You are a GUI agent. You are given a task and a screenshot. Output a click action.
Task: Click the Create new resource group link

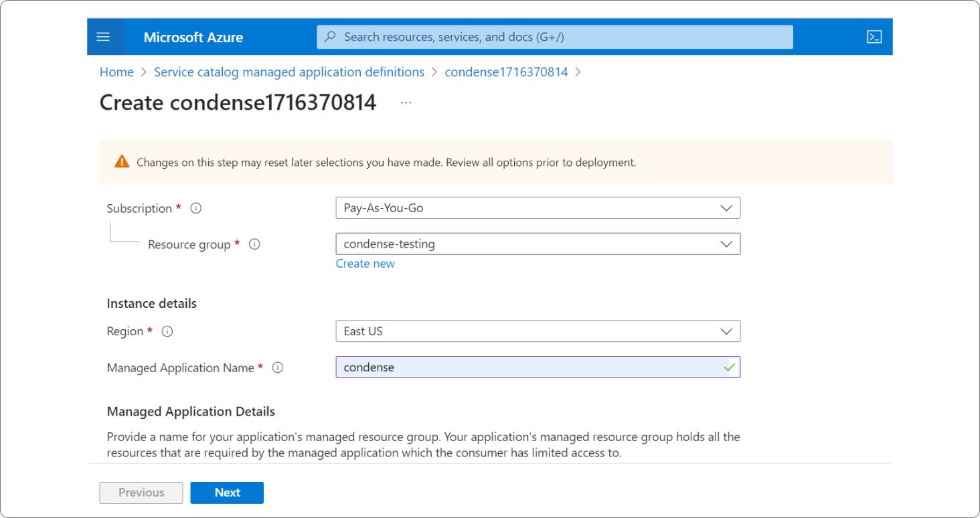coord(365,264)
